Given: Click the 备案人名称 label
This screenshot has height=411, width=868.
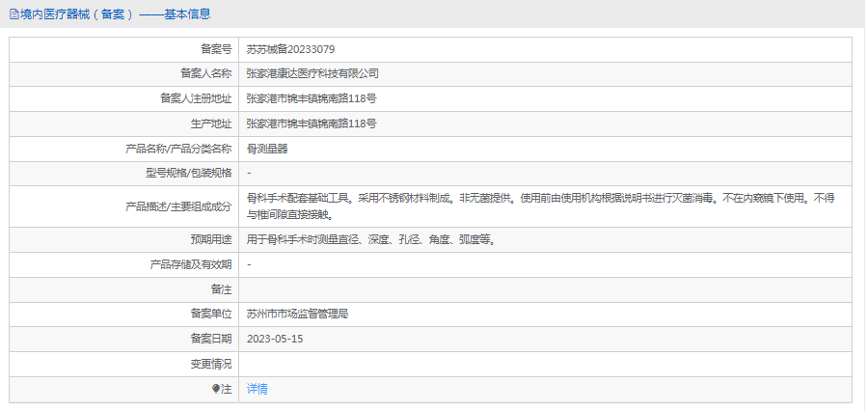Looking at the screenshot, I should (206, 73).
